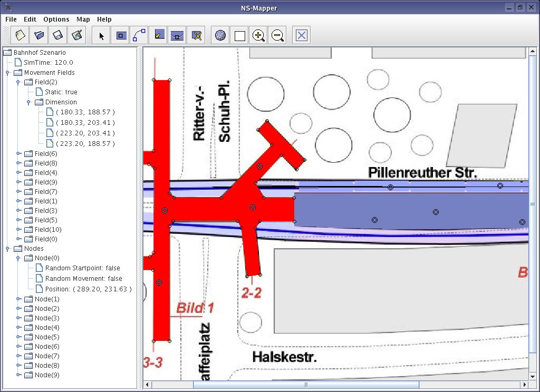
Task: Expand the Field(6) tree node
Action: (18, 154)
